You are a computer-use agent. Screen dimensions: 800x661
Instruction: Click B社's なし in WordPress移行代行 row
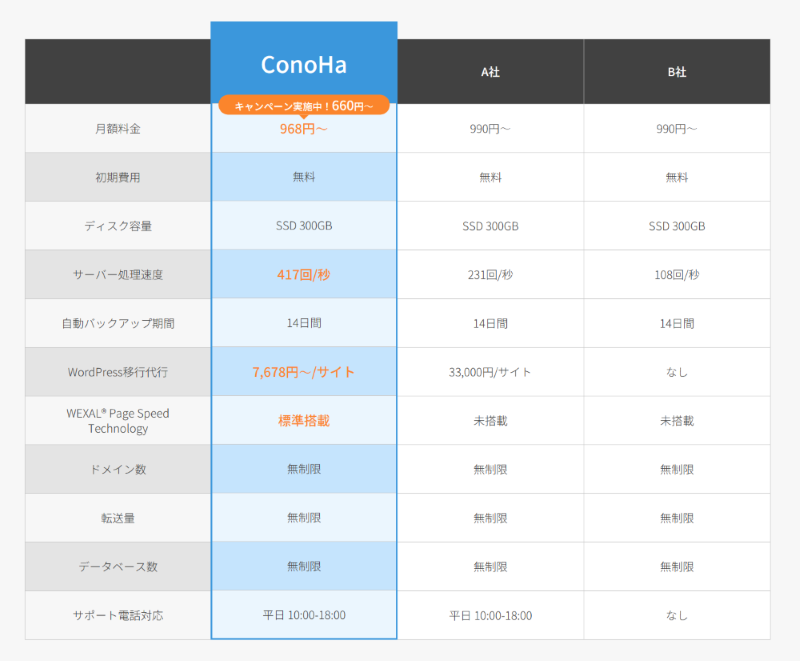click(x=677, y=372)
